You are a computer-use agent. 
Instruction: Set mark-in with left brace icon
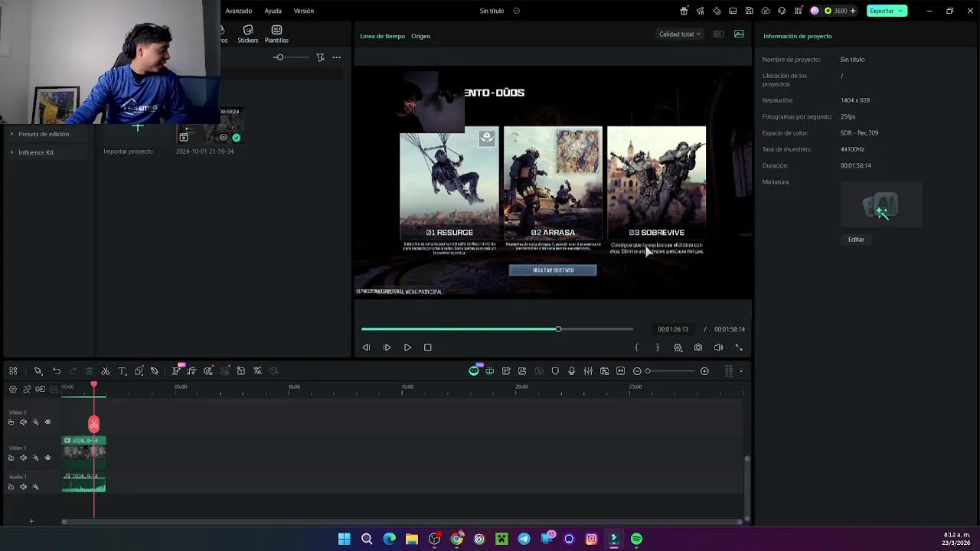click(636, 347)
